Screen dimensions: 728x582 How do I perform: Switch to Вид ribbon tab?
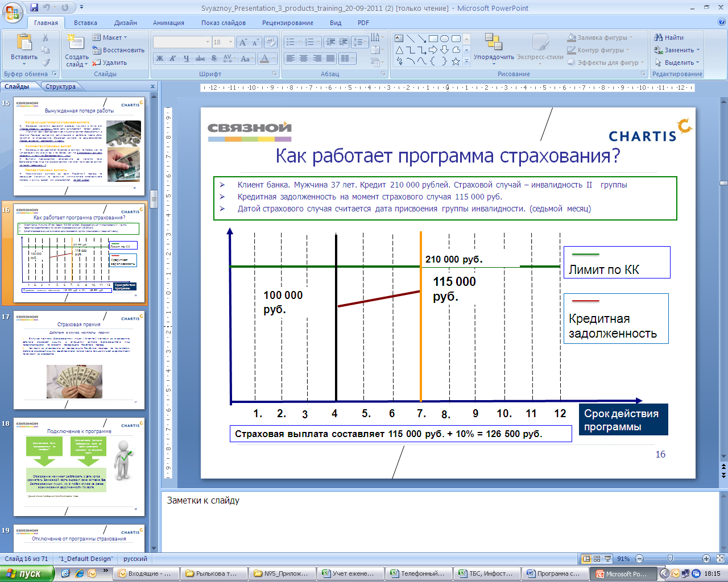coord(336,23)
